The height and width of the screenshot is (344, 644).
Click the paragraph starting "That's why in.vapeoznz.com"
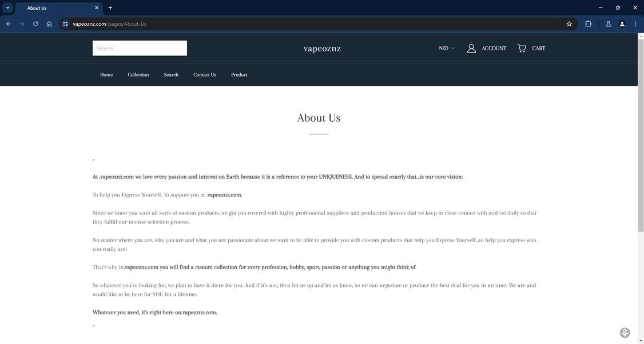(x=255, y=267)
